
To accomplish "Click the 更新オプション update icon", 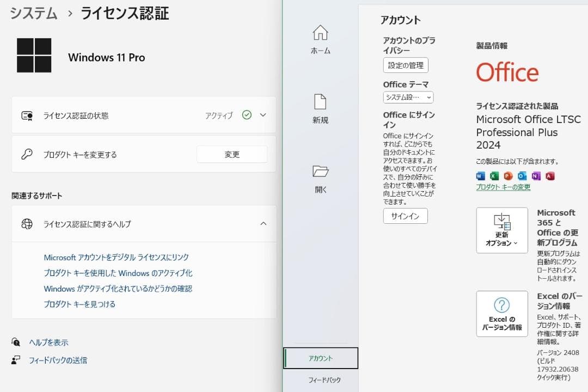I will 501,230.
